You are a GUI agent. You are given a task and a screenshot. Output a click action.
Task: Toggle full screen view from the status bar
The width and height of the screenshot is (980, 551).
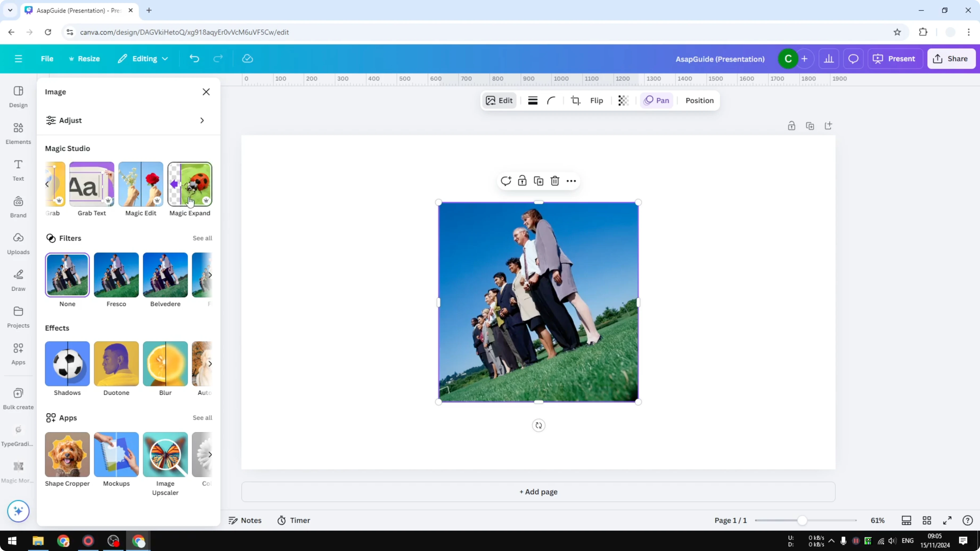(948, 520)
